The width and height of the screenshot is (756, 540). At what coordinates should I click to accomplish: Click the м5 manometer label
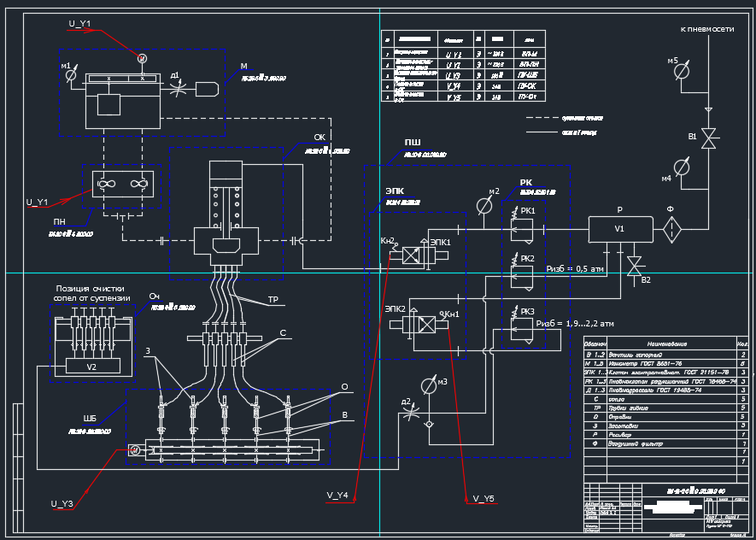click(672, 61)
